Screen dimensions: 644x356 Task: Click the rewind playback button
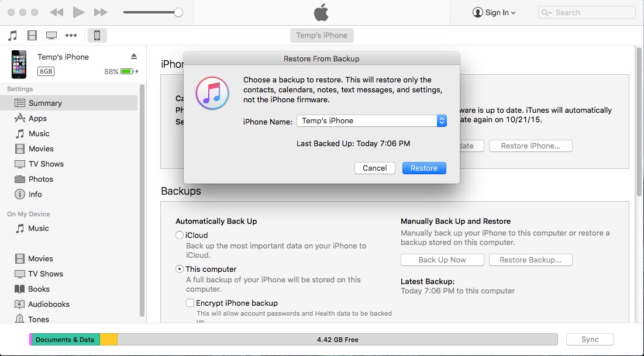[57, 12]
